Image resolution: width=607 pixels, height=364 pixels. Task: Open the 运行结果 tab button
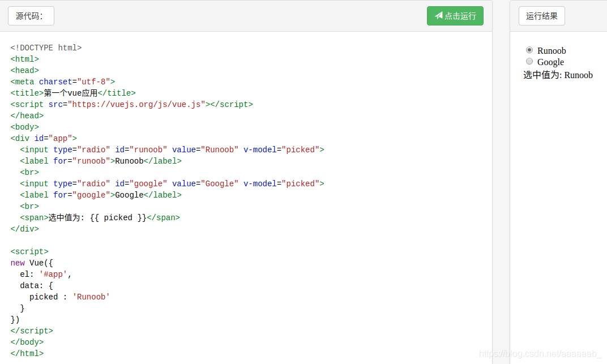(x=541, y=16)
